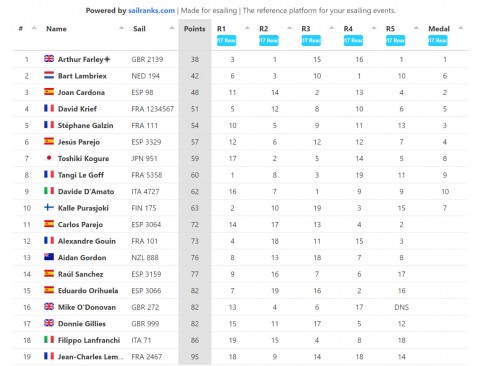Image resolution: width=500 pixels, height=366 pixels.
Task: Click the blue badge under R2
Action: [x=269, y=41]
